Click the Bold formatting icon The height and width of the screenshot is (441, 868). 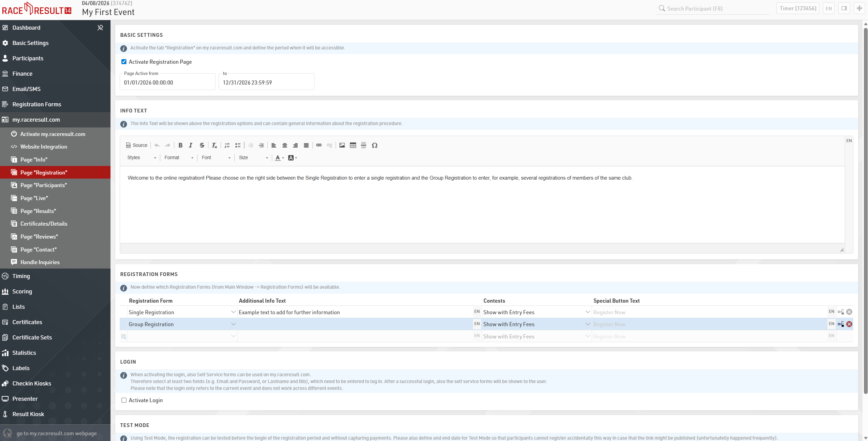180,145
